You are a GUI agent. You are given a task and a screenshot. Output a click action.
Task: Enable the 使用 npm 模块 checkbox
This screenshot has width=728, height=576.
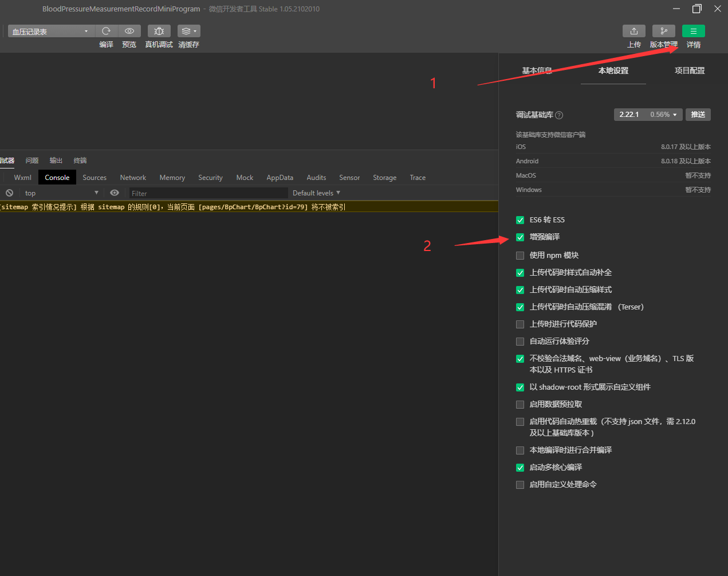click(x=520, y=256)
